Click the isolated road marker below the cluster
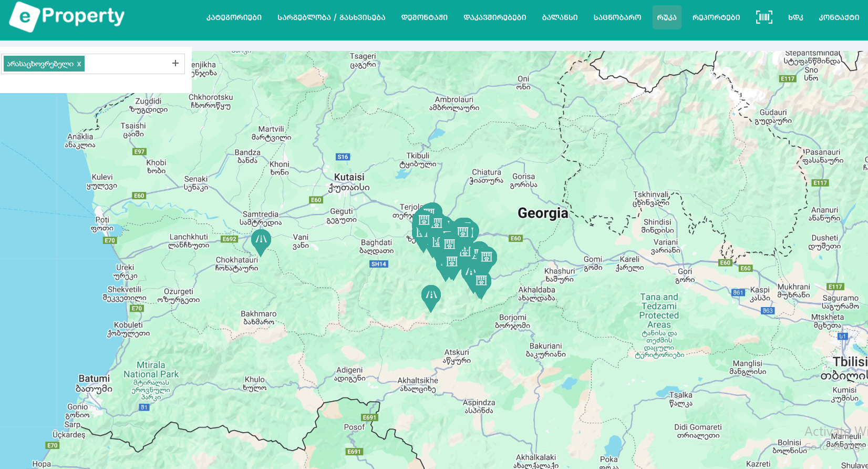 coord(431,295)
